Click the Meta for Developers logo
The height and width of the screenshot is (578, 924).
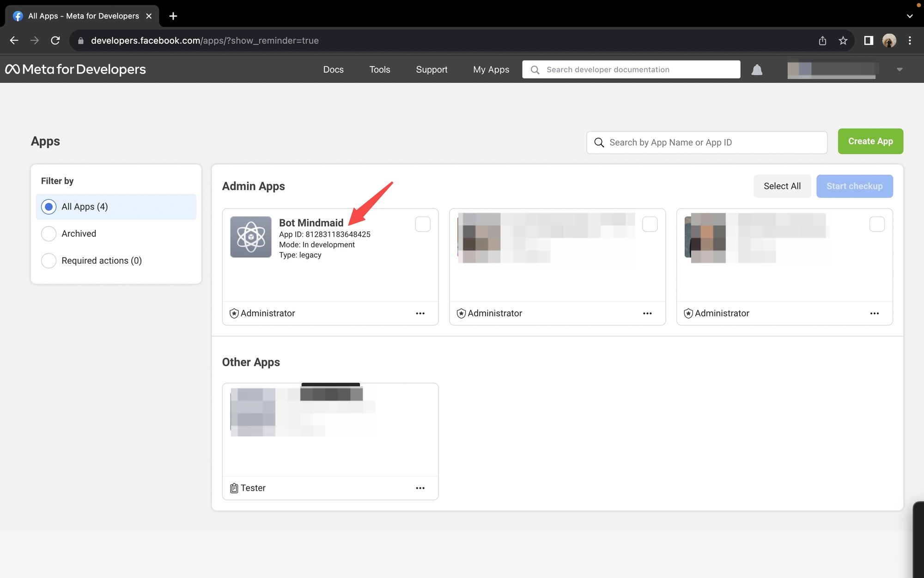75,69
